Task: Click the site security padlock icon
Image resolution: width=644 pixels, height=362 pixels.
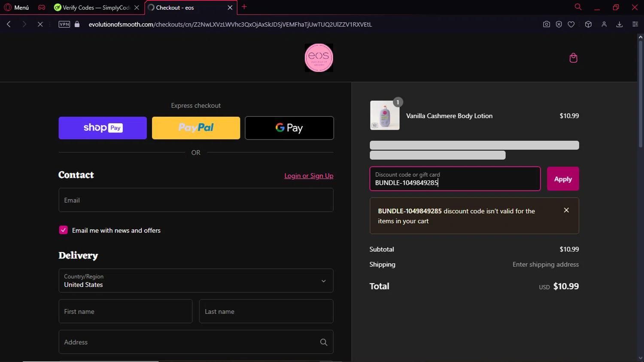Action: (x=77, y=24)
